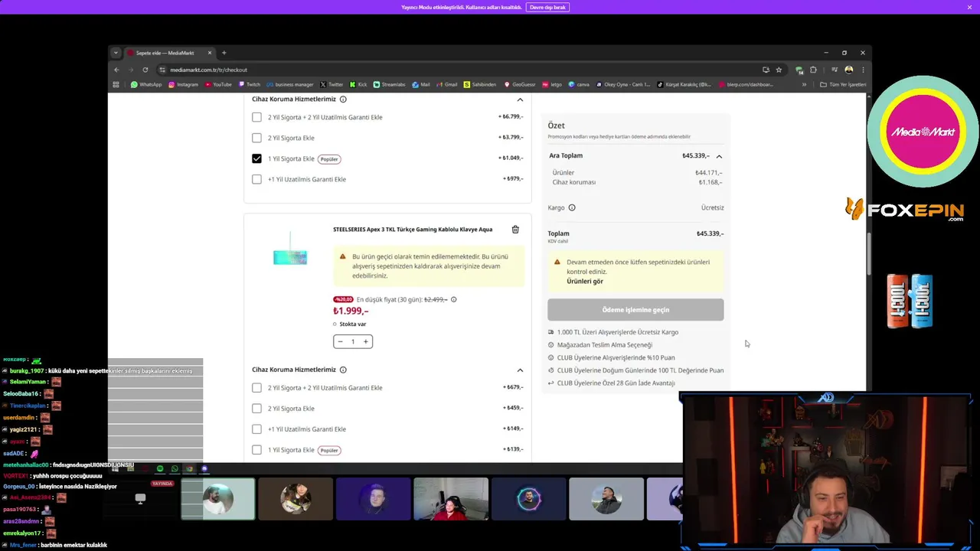Decrease keyboard quantity with minus button
This screenshot has height=551, width=980.
tap(340, 341)
